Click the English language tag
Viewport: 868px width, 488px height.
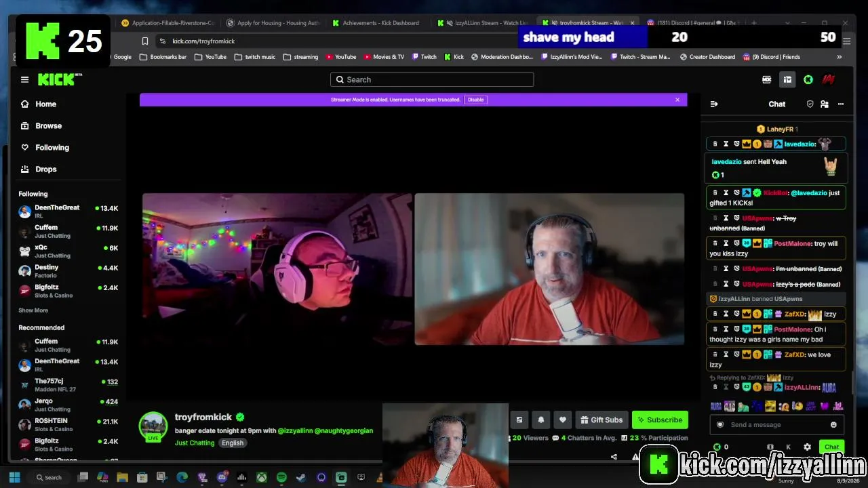coord(233,443)
